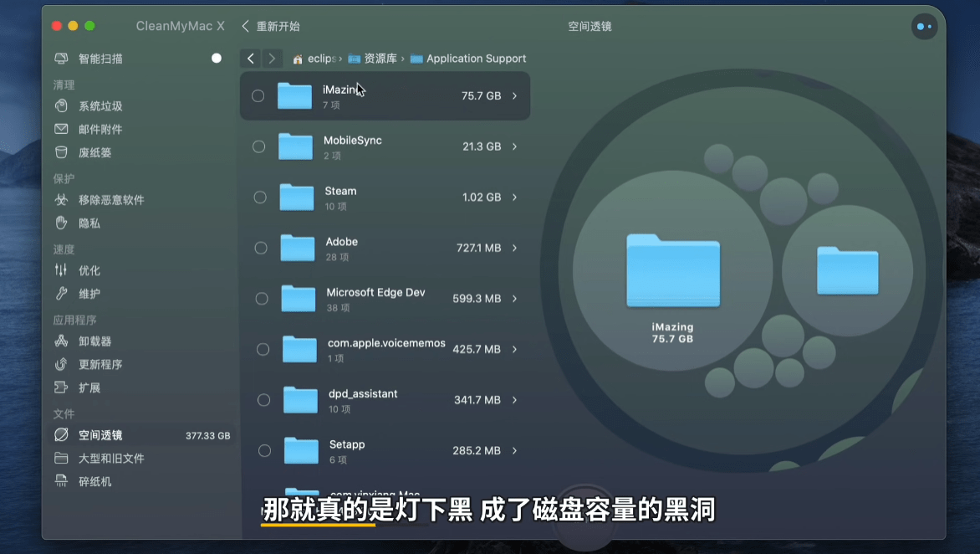Click the Microsoft Edge Dev folder icon
Viewport: 980px width, 554px height.
(299, 298)
